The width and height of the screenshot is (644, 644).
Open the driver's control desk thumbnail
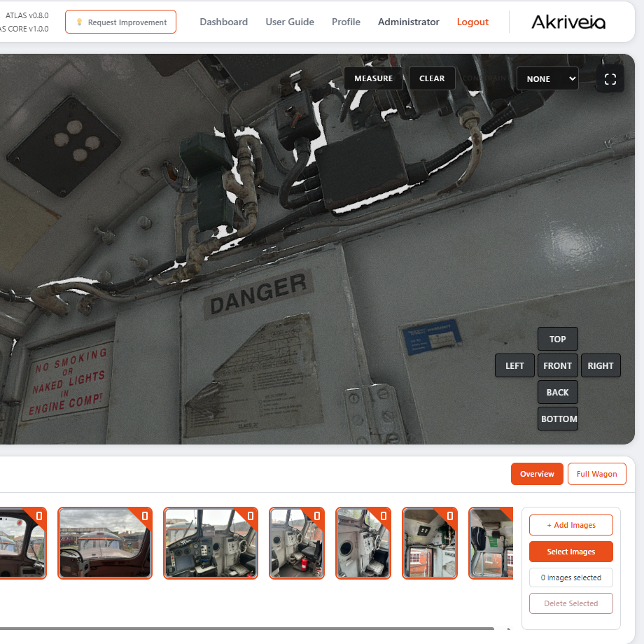point(210,543)
